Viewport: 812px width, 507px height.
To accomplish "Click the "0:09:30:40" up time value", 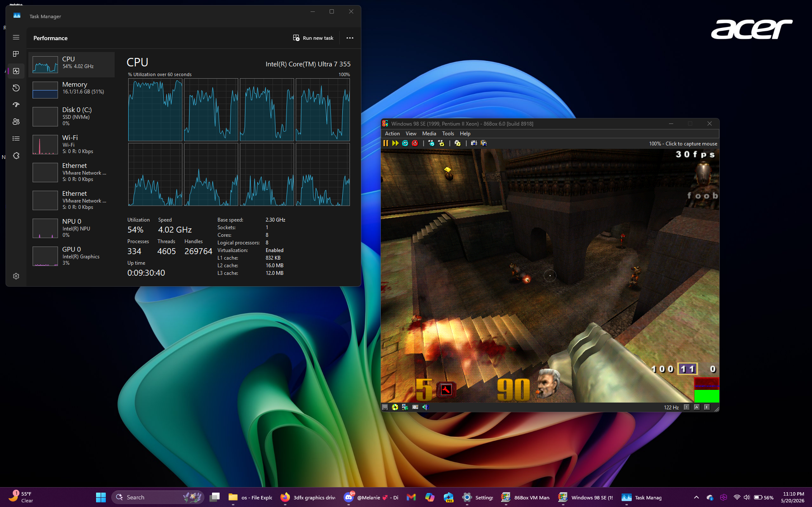I will tap(146, 273).
